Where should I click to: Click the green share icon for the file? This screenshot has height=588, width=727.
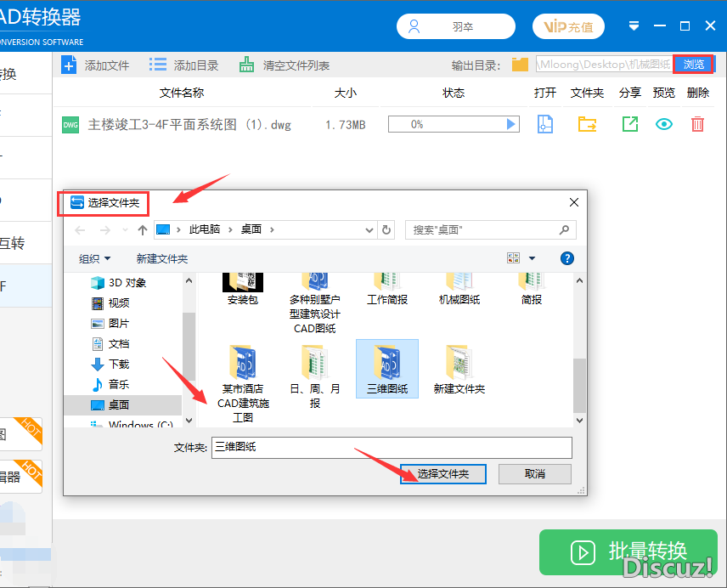tap(629, 125)
